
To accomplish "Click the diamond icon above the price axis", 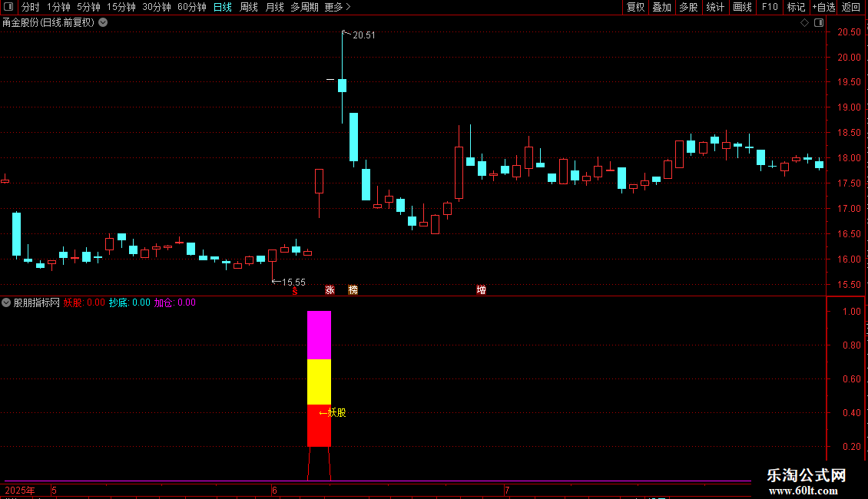I will point(805,23).
